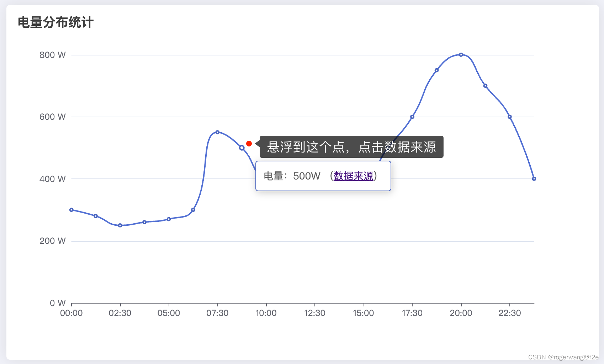This screenshot has width=604, height=364.
Task: Click the 00:00 time axis label
Action: point(71,313)
